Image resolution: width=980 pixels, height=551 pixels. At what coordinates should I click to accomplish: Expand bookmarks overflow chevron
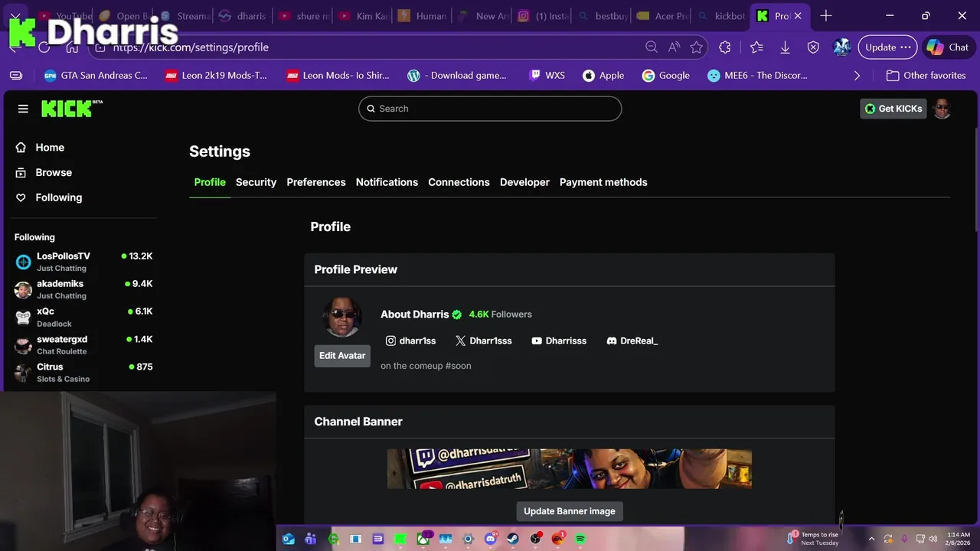click(x=857, y=76)
